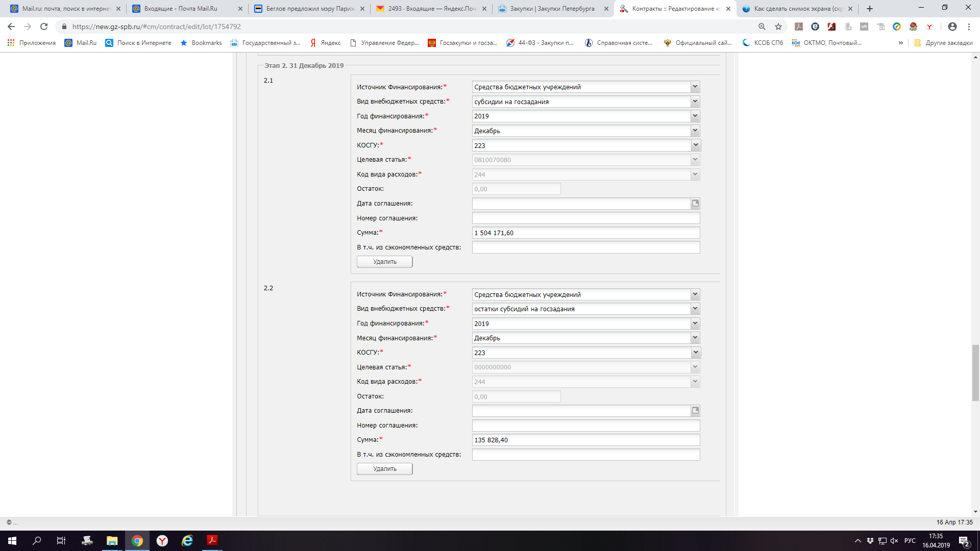Click Удалить button in section 2.1
The image size is (980, 551).
tap(384, 262)
